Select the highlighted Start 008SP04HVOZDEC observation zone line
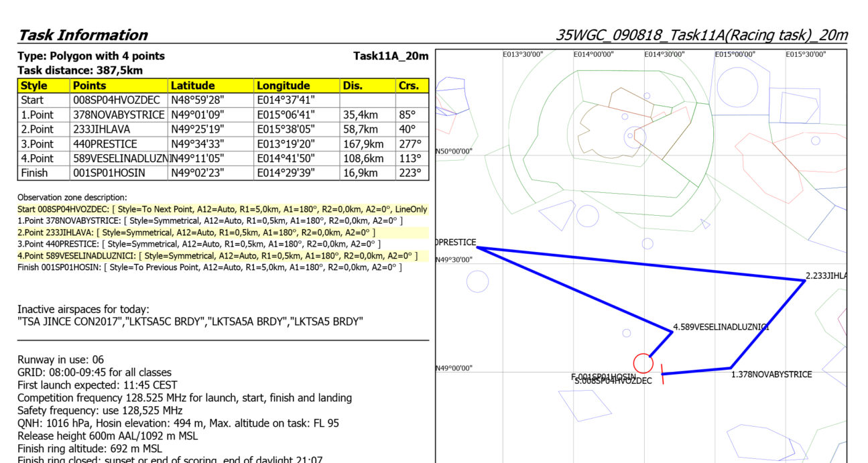This screenshot has height=463, width=868. pos(222,210)
